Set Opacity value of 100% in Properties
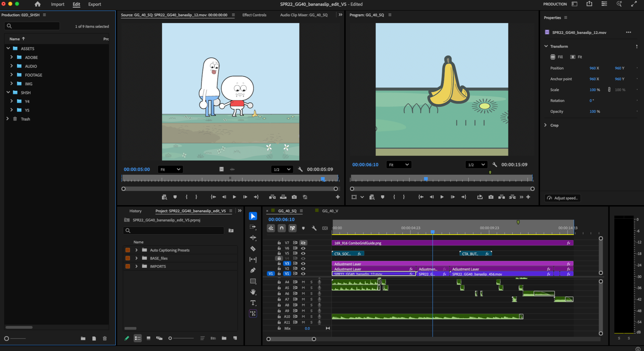 pyautogui.click(x=593, y=111)
